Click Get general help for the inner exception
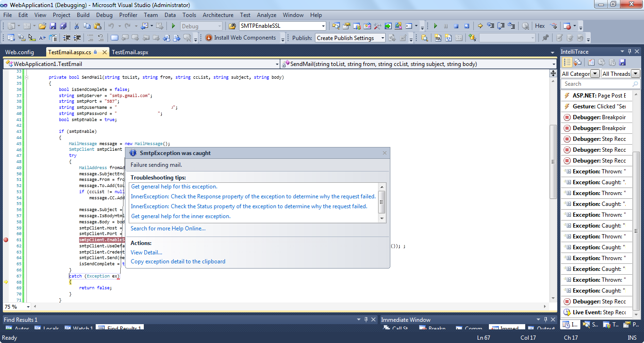The height and width of the screenshot is (343, 644). (181, 216)
